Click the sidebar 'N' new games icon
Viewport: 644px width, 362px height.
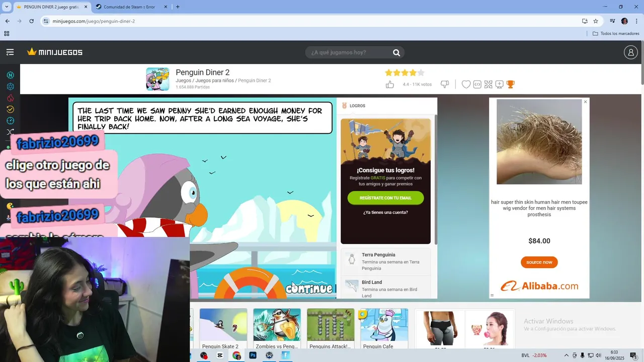[10, 75]
